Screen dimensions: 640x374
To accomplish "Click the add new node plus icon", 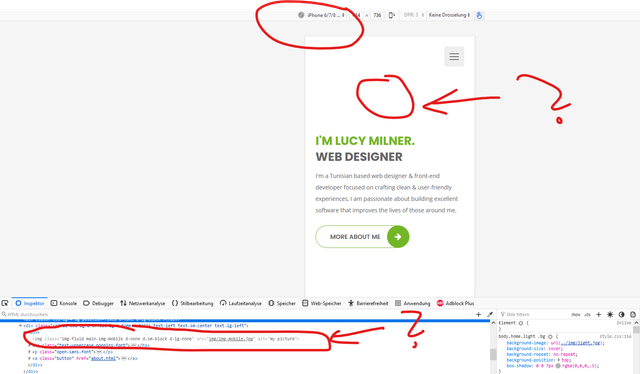I will tap(478, 314).
